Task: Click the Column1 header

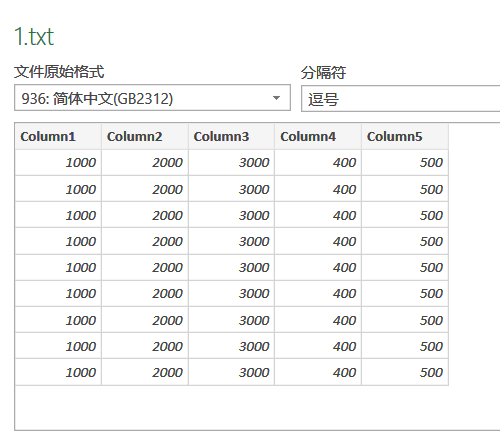Action: pyautogui.click(x=58, y=136)
